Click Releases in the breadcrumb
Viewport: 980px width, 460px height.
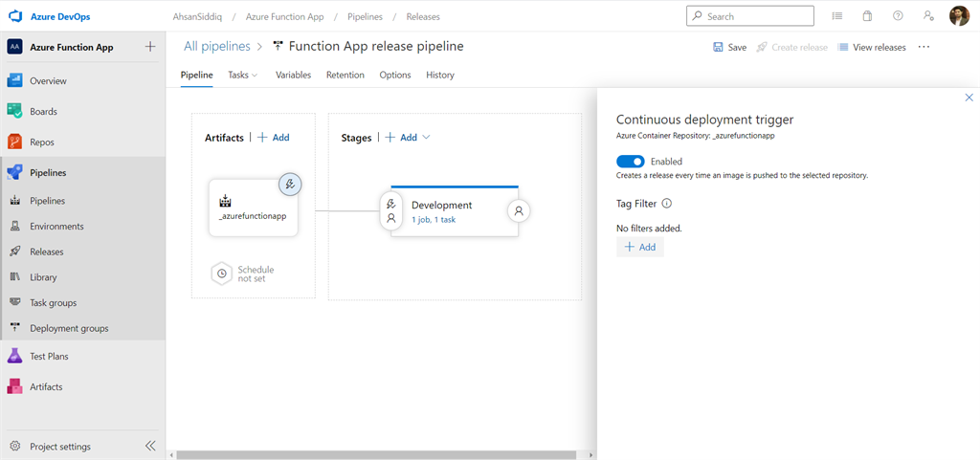[423, 17]
